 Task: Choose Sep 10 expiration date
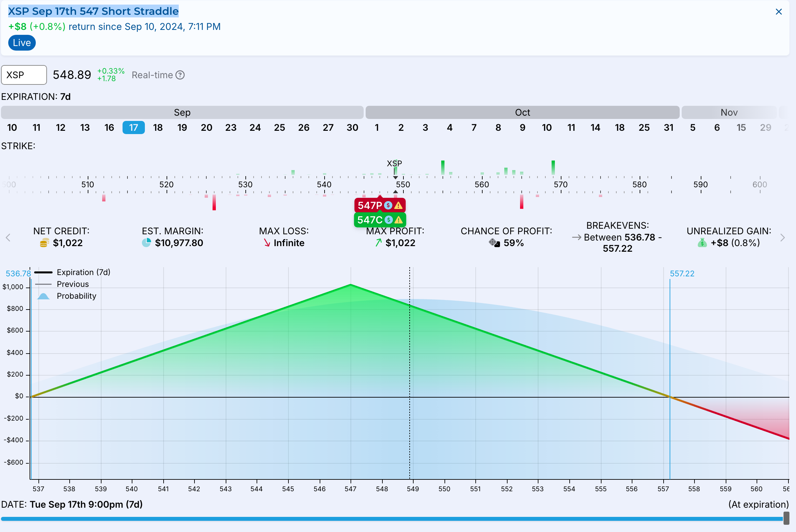click(12, 127)
